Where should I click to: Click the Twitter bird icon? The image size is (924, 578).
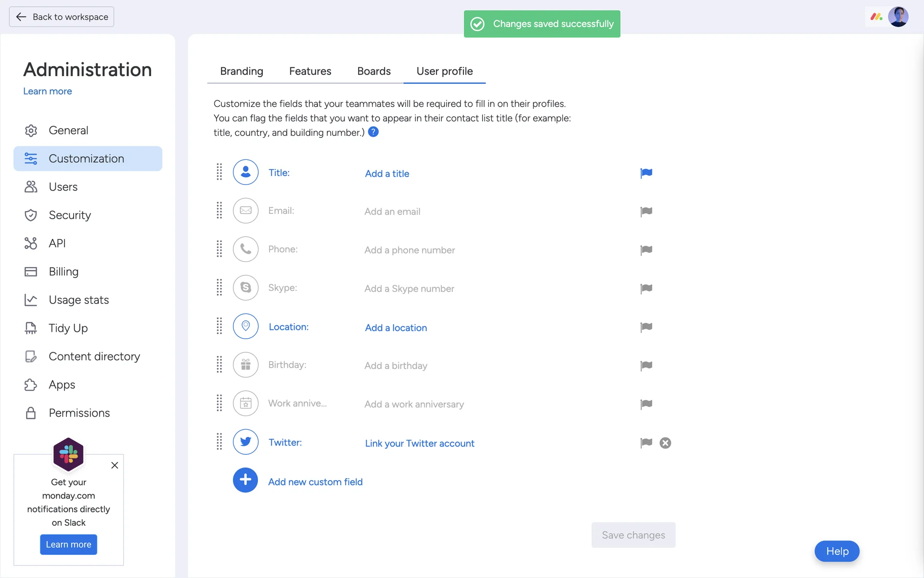pyautogui.click(x=245, y=442)
